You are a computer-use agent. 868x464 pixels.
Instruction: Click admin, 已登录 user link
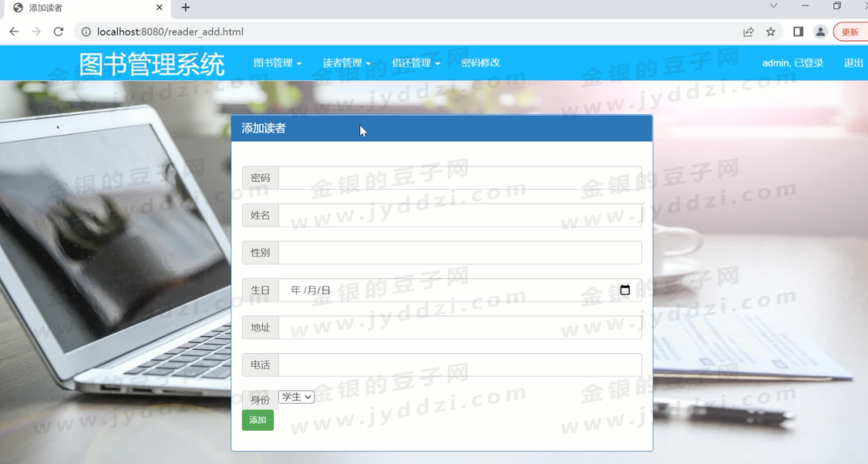coord(792,63)
